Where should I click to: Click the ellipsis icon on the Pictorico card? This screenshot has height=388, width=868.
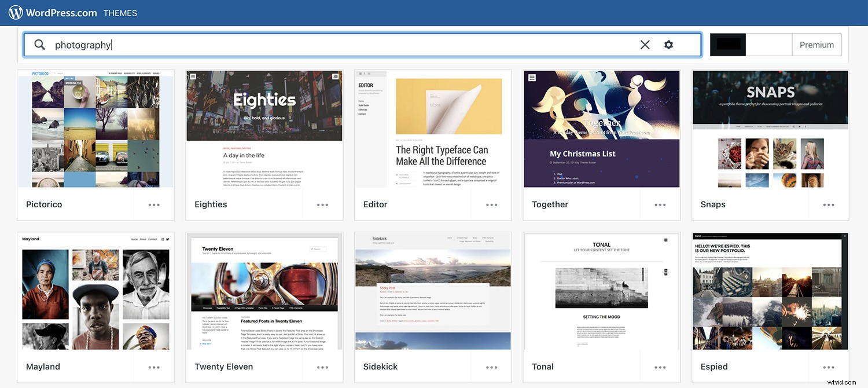click(153, 204)
